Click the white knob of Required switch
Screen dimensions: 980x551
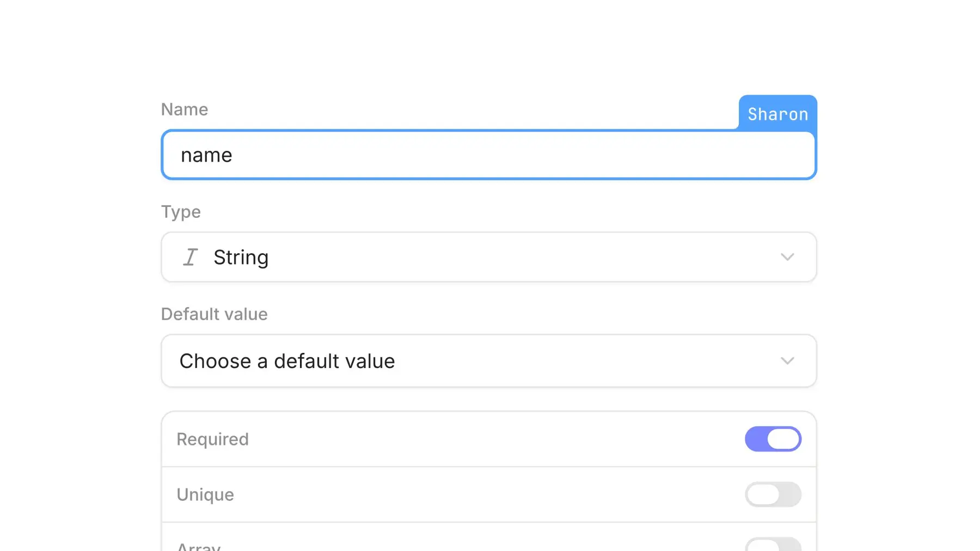click(x=783, y=439)
